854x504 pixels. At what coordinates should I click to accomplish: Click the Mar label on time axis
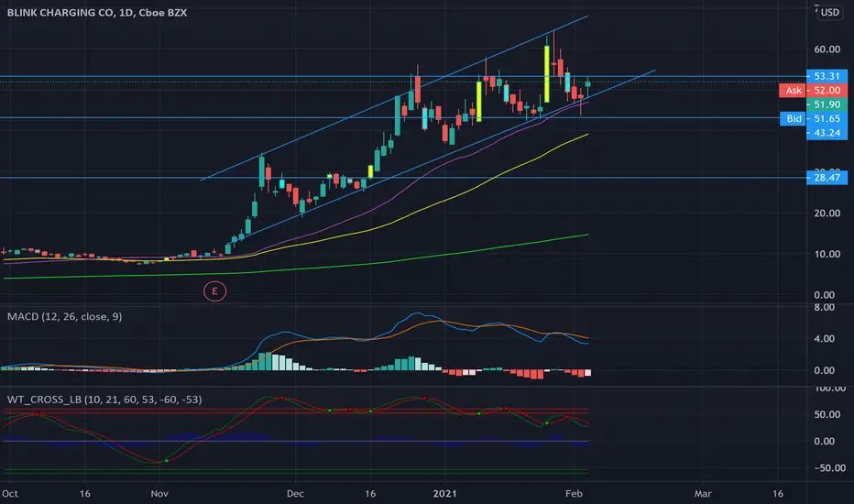[x=703, y=494]
